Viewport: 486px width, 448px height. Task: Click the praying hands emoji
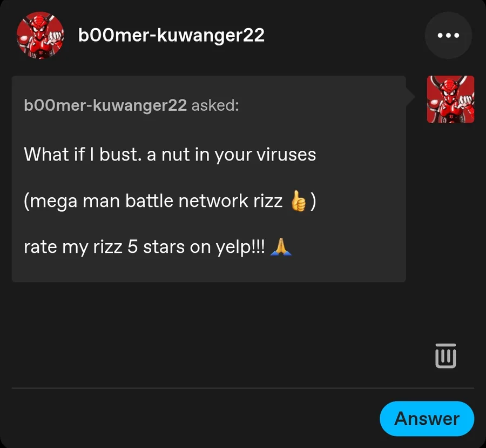tap(280, 247)
